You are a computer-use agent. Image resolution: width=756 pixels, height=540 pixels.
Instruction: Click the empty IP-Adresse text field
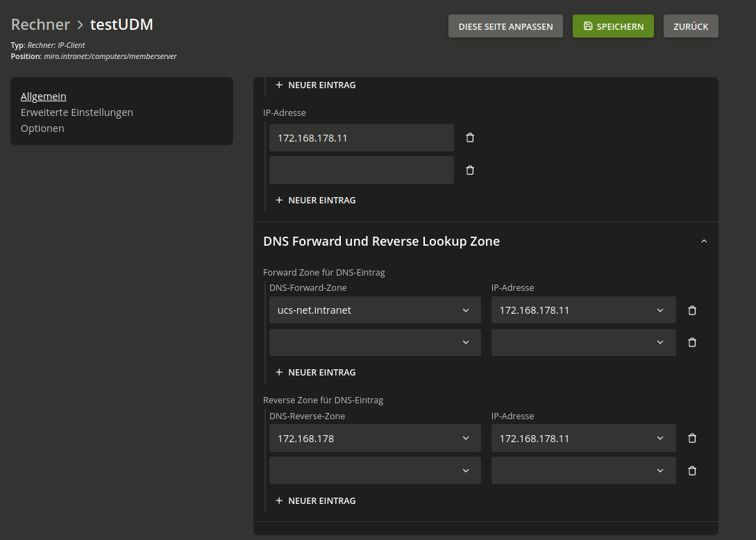click(361, 170)
